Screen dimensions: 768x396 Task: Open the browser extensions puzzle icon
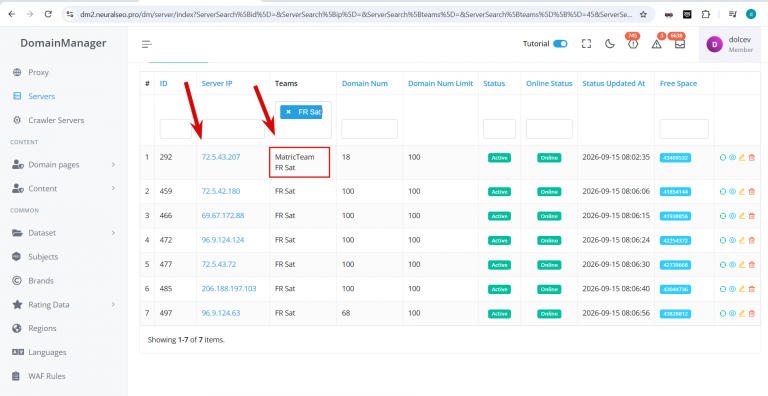coord(705,14)
